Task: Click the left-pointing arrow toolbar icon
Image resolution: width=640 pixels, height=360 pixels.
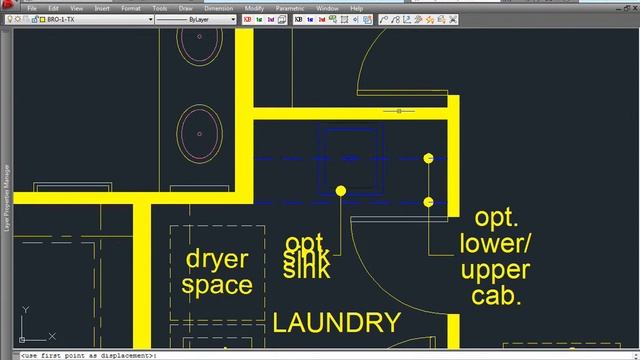Action: pyautogui.click(x=356, y=19)
